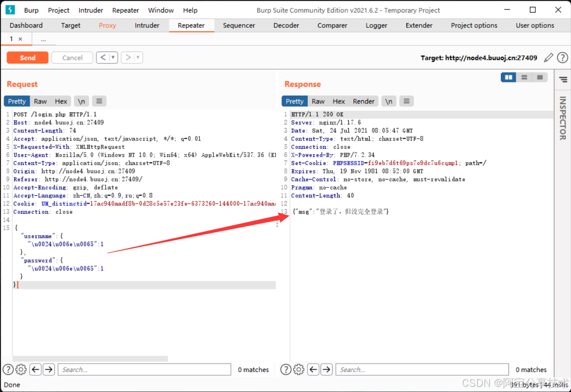The image size is (571, 392).
Task: Open Request message editor menu icon
Action: [99, 101]
